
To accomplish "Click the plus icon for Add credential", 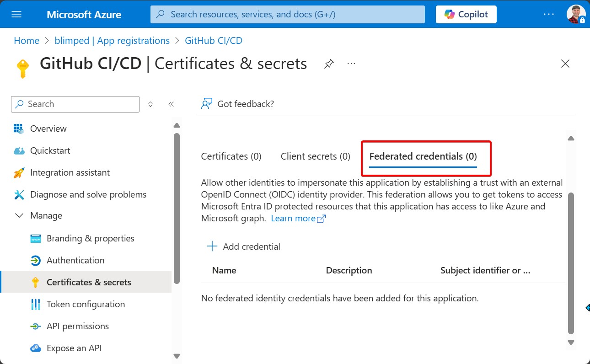I will point(212,246).
